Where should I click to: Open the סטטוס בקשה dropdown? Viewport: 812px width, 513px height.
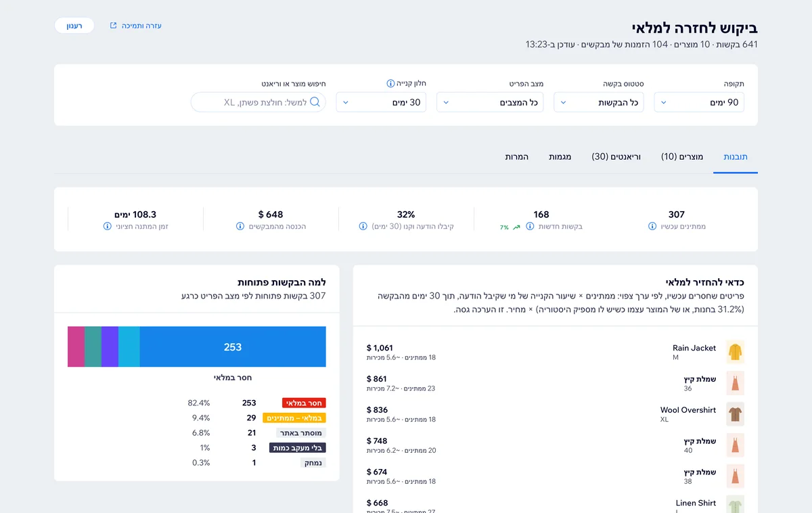pyautogui.click(x=599, y=102)
